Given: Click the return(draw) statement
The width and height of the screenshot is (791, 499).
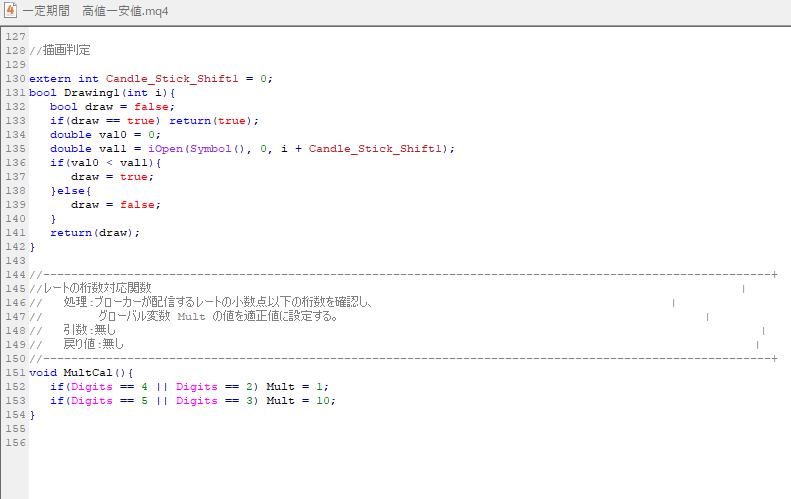Looking at the screenshot, I should pyautogui.click(x=95, y=232).
